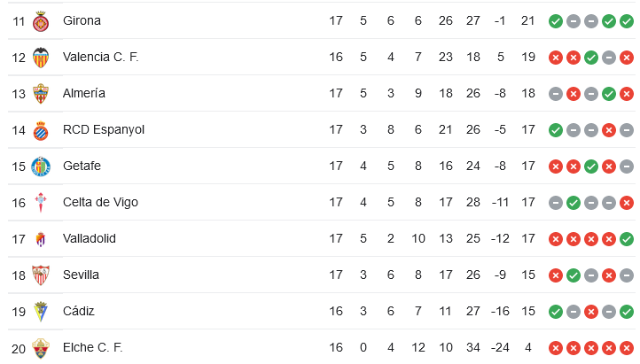Open the Elche C. F. team name
Screen dimensions: 640x364
(92, 347)
